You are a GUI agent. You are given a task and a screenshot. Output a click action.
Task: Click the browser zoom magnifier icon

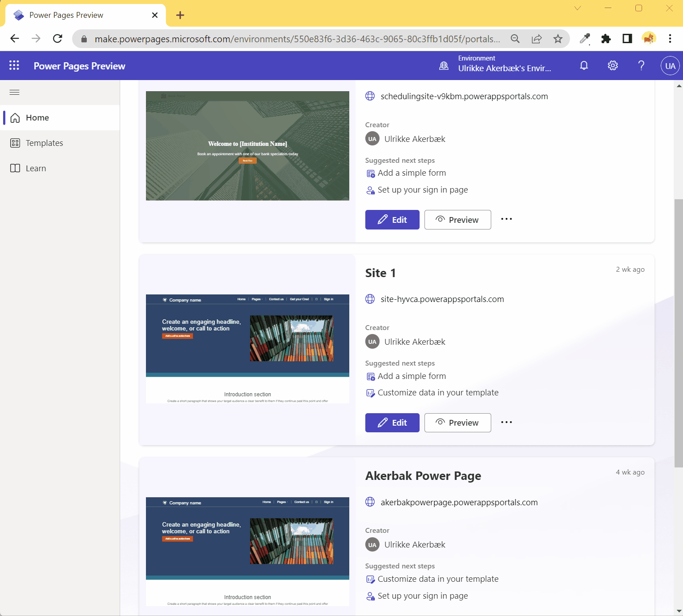click(515, 39)
